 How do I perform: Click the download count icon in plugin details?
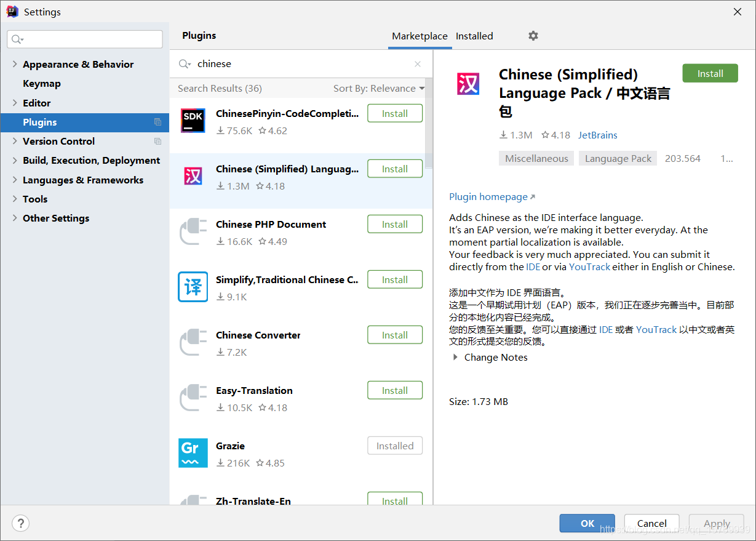503,135
